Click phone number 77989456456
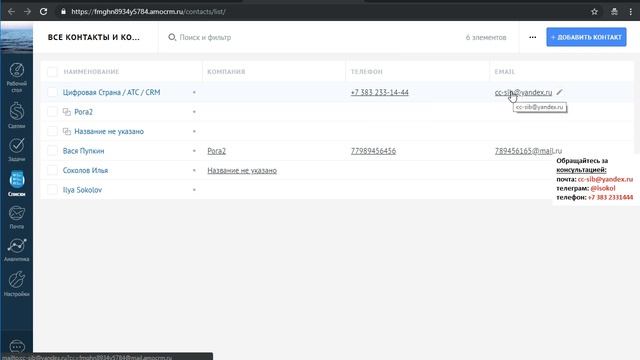640x360 pixels. coord(373,151)
